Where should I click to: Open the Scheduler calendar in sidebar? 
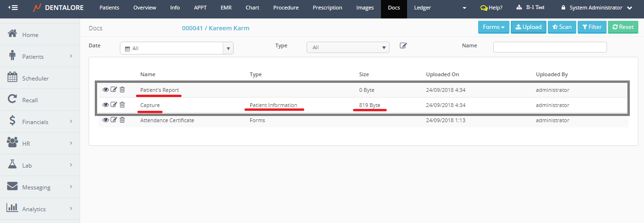(35, 79)
